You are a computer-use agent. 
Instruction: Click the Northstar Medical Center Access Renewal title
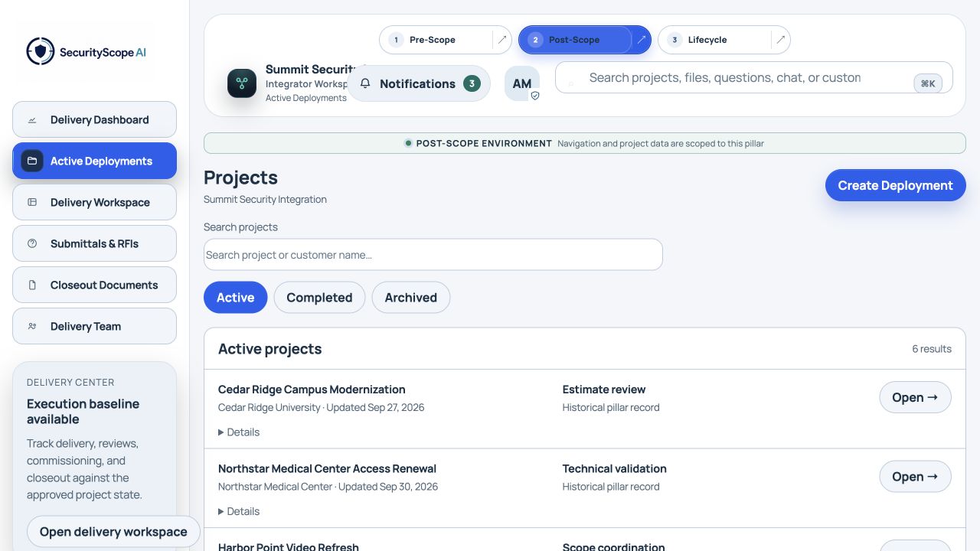coord(327,468)
